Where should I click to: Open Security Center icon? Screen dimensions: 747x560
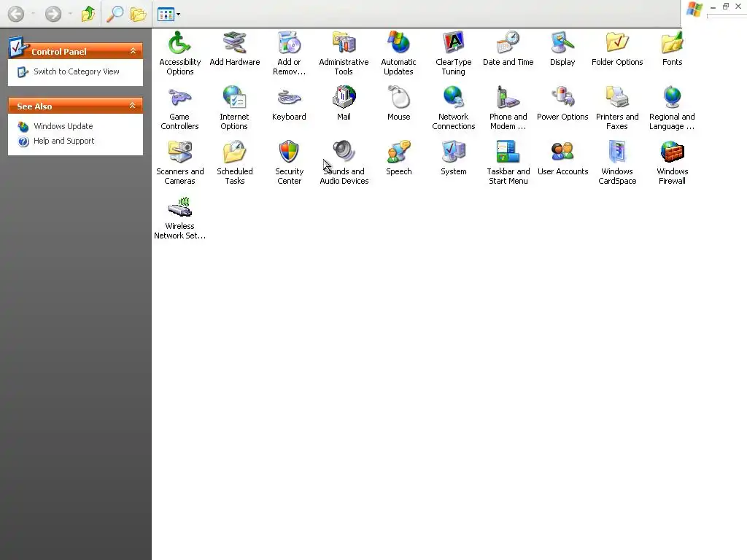(289, 152)
